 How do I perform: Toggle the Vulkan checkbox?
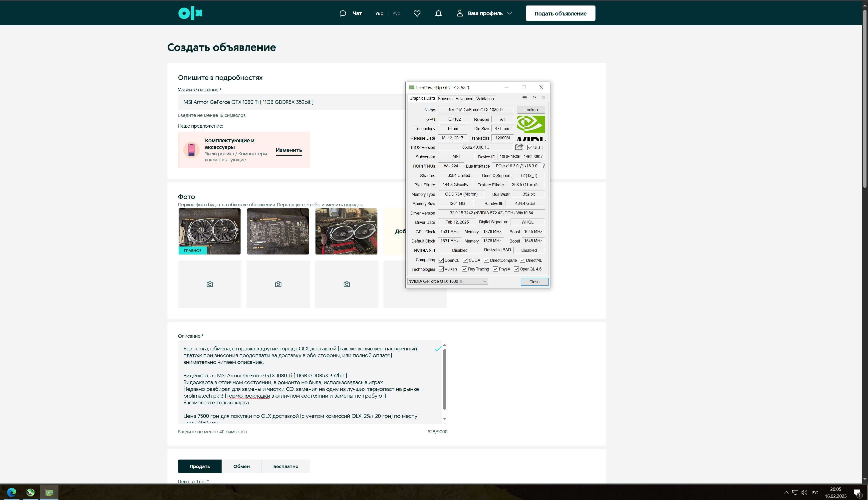441,269
